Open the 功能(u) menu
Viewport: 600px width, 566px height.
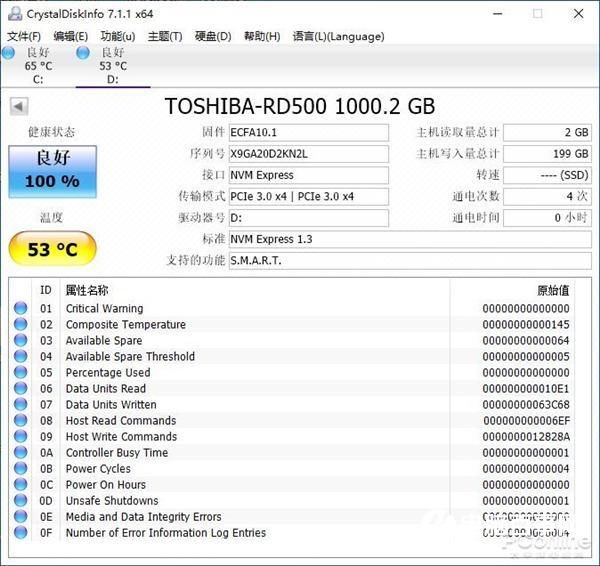118,36
